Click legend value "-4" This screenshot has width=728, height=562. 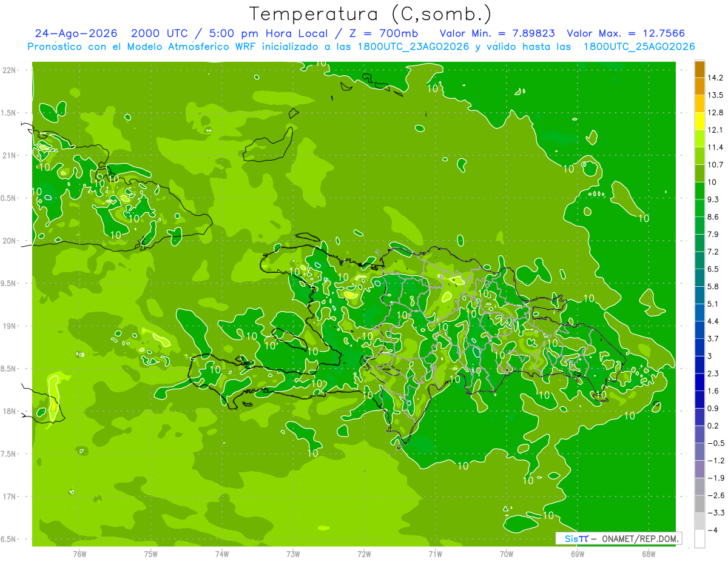[712, 530]
